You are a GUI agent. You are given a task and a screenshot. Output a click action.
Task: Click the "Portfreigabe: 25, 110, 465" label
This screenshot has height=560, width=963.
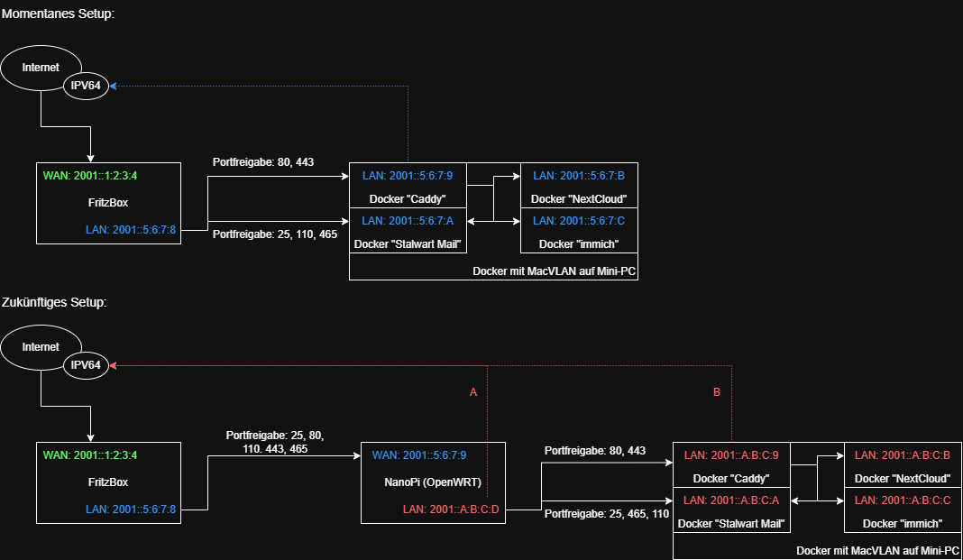[x=274, y=234]
